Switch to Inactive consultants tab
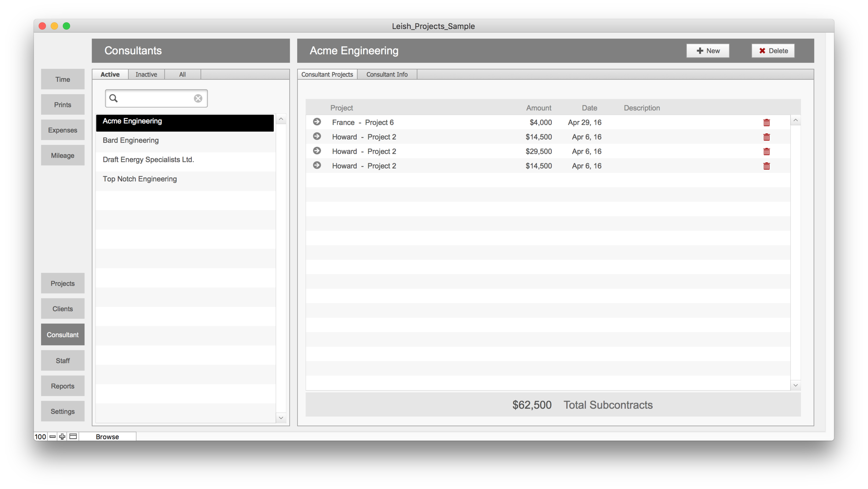Viewport: 868px width, 489px height. click(x=146, y=75)
